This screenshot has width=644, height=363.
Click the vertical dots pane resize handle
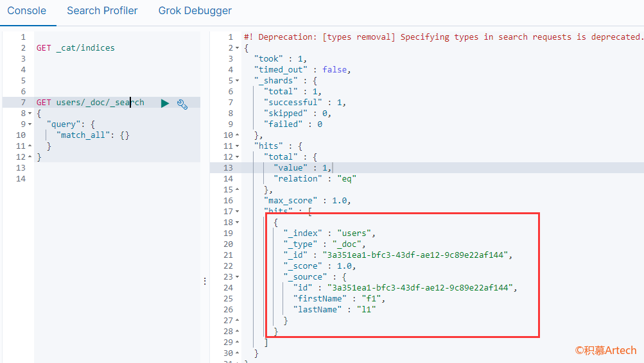point(205,281)
